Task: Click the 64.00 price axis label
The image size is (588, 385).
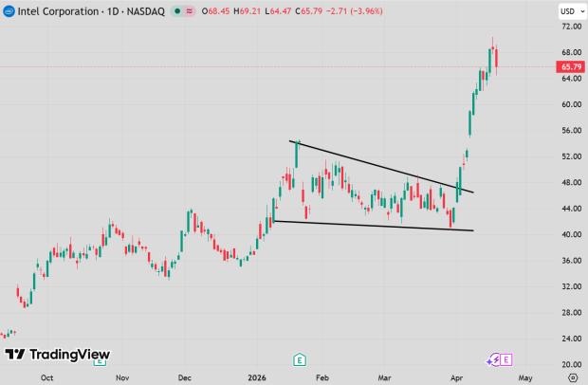Action: 572,79
